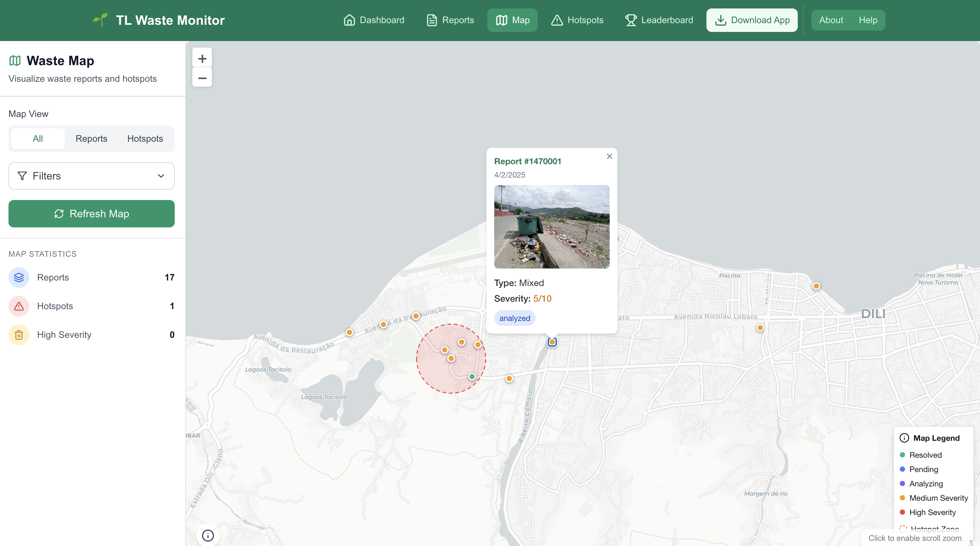Click the Download App button
The width and height of the screenshot is (980, 546).
point(752,20)
